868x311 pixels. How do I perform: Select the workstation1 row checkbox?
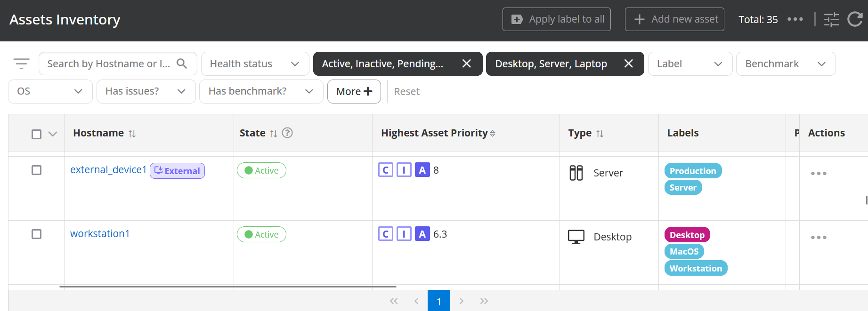coord(36,234)
